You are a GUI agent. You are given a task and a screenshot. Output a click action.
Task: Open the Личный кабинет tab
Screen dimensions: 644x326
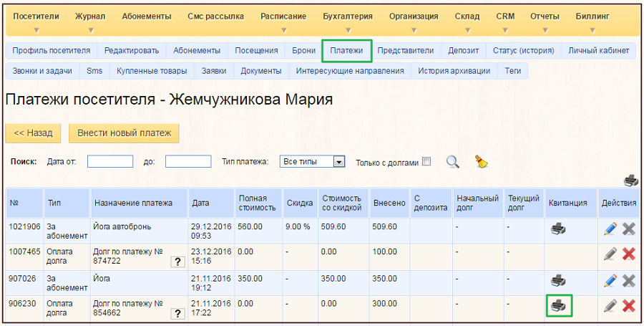coord(598,51)
